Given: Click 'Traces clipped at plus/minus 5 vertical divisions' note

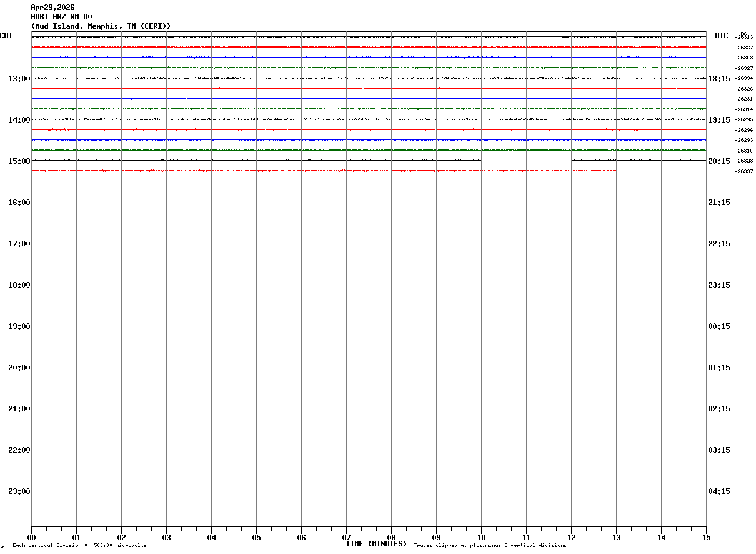Looking at the screenshot, I should (490, 546).
